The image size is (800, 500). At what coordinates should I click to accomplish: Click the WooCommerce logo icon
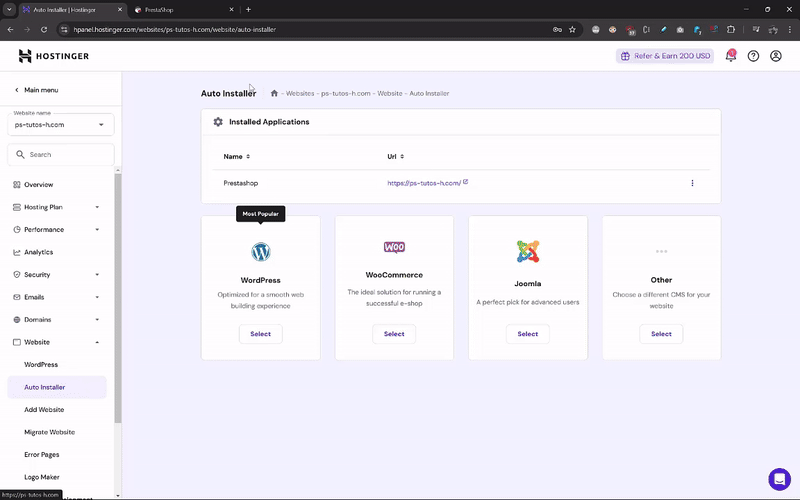click(394, 247)
